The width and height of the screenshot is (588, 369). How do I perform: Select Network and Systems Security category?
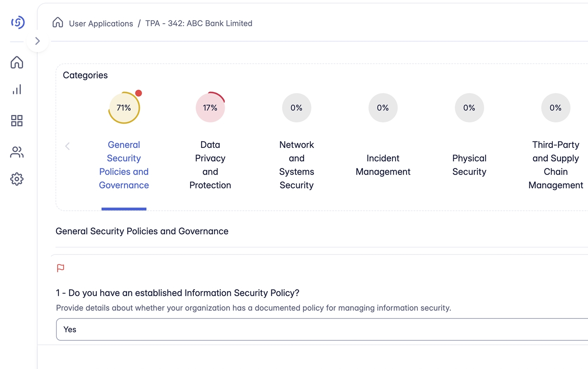click(x=296, y=164)
